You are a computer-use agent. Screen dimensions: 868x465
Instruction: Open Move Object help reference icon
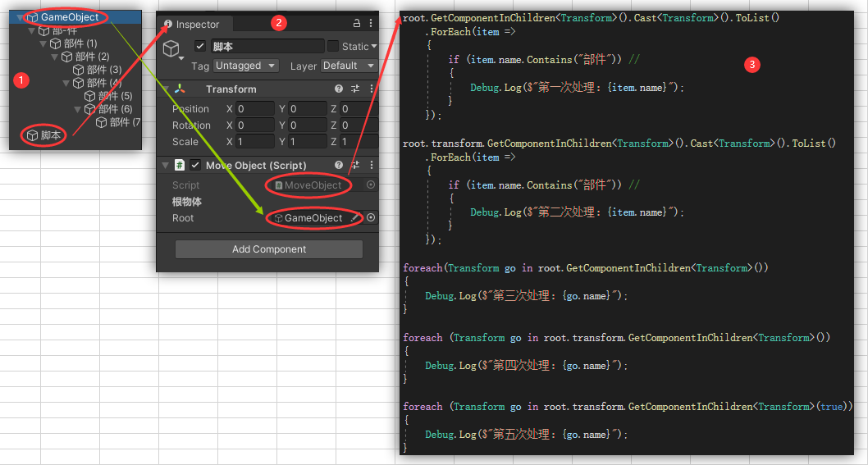[x=339, y=165]
